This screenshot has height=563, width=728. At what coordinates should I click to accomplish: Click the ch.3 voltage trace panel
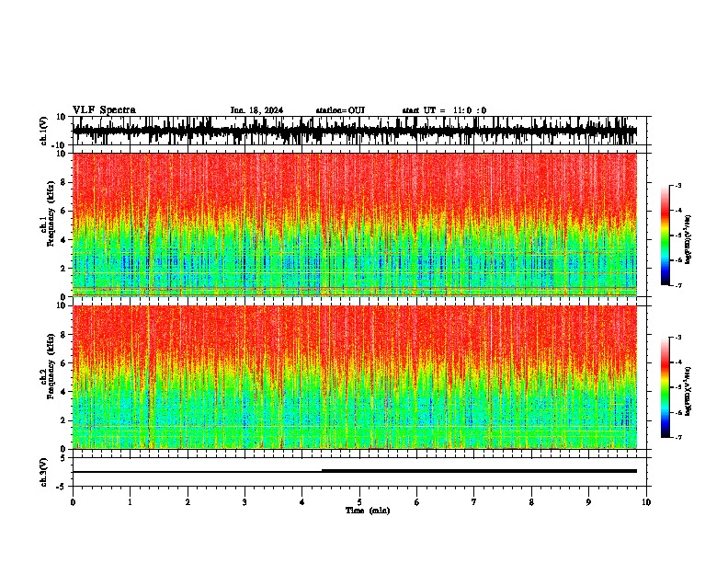pos(358,472)
